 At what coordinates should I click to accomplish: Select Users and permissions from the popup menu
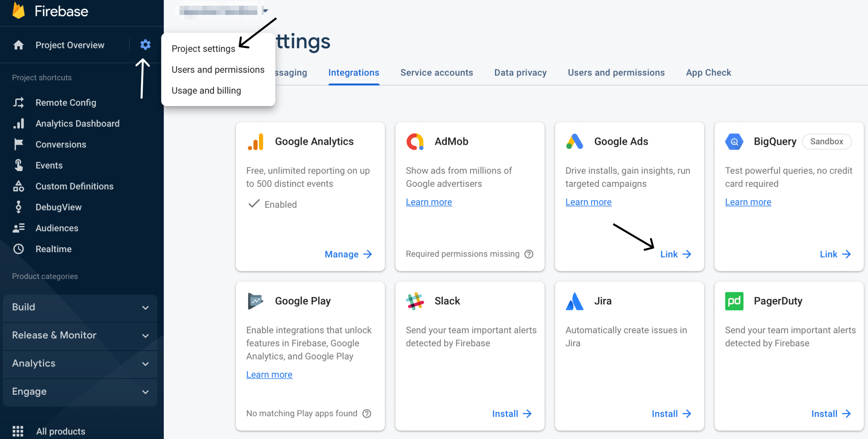[x=218, y=69]
